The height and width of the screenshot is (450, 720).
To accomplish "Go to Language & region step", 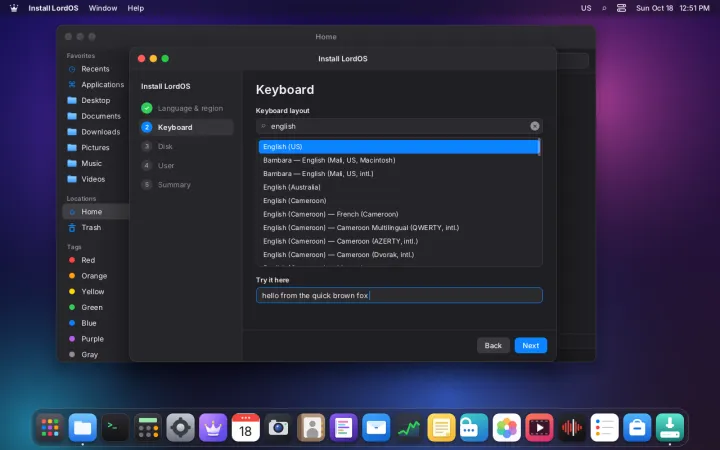I will [x=186, y=108].
